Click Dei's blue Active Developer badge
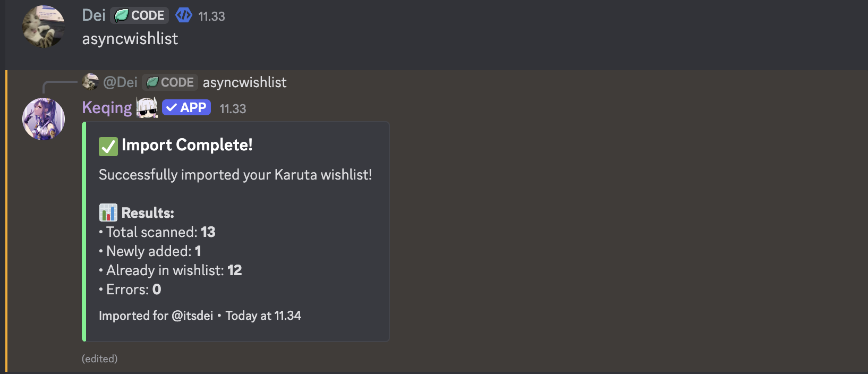 click(x=184, y=15)
